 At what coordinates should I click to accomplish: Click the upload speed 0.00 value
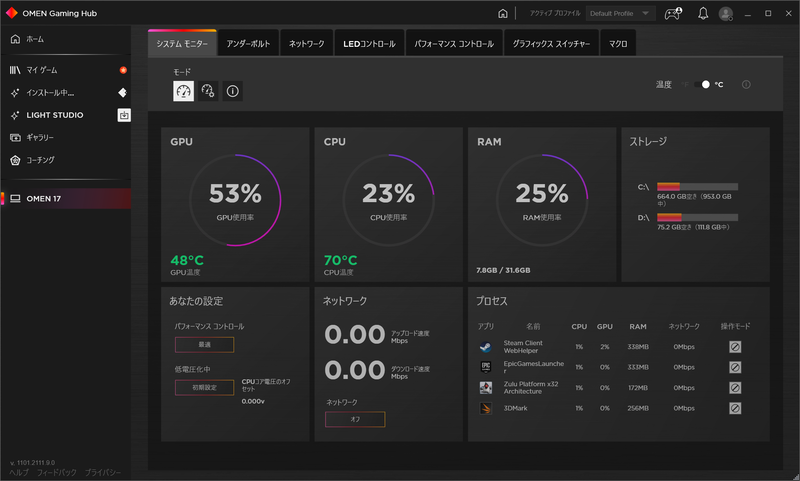pos(355,334)
